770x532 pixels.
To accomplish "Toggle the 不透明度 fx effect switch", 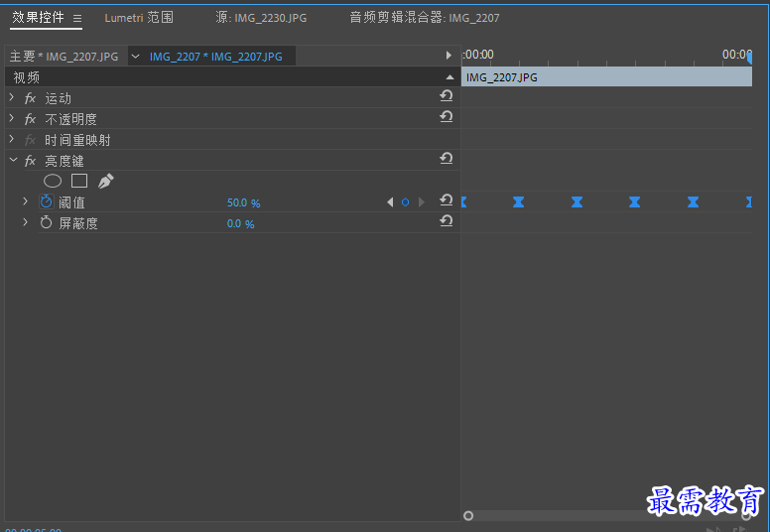I will (30, 119).
